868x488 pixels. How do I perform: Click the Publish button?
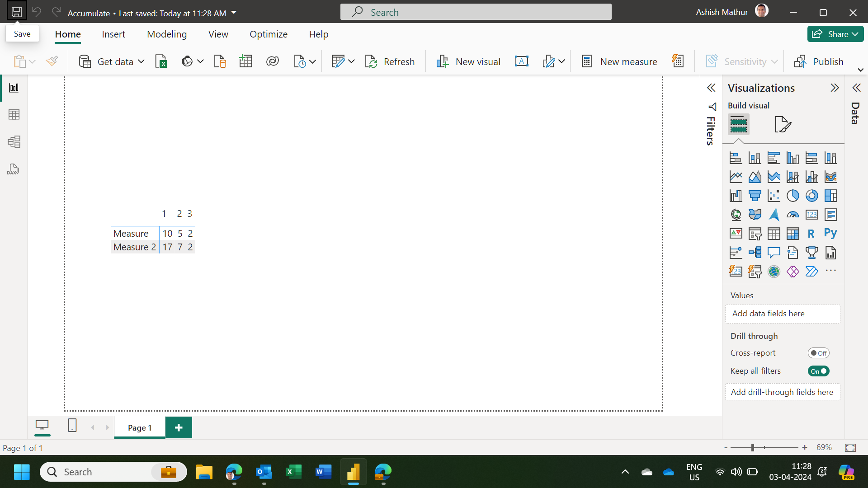click(819, 61)
